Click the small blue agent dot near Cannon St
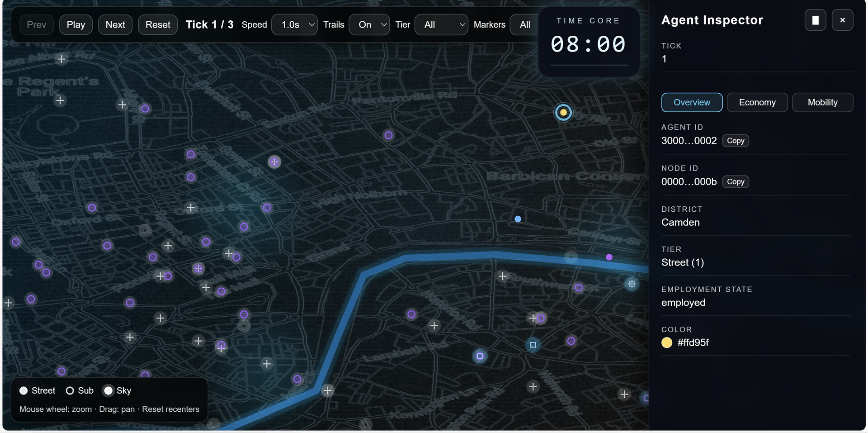 pos(518,219)
